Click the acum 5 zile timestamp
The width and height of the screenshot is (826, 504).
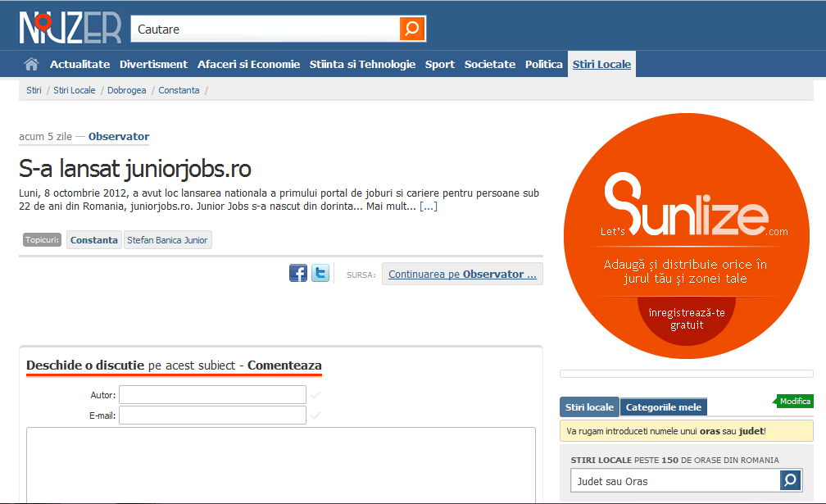[46, 136]
